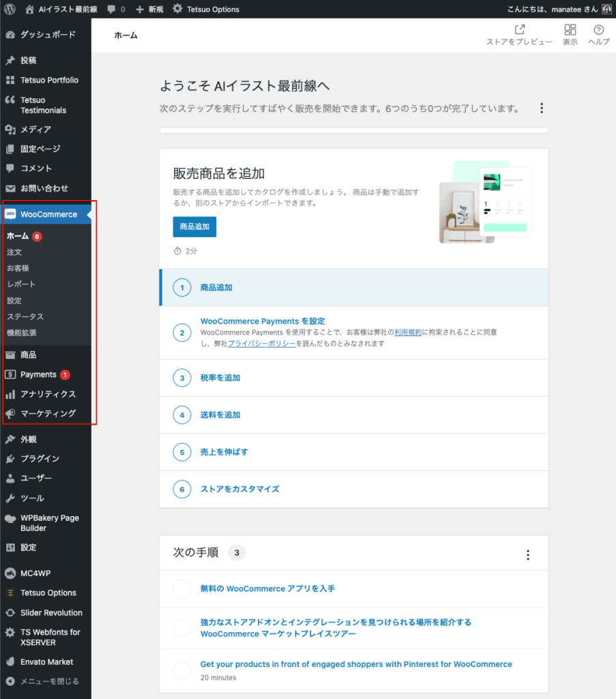Screen dimensions: 616x699
Task: Open the 注文 submenu under WooCommerce
Action: (14, 252)
